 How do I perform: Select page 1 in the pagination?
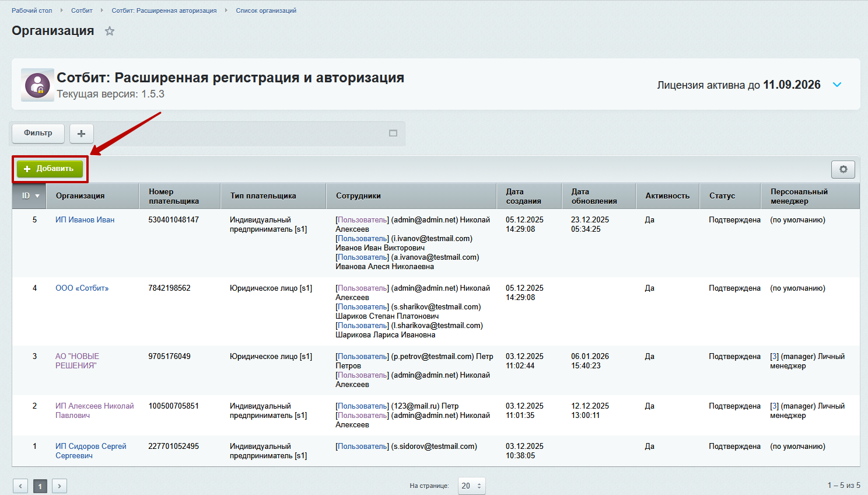[x=40, y=485]
